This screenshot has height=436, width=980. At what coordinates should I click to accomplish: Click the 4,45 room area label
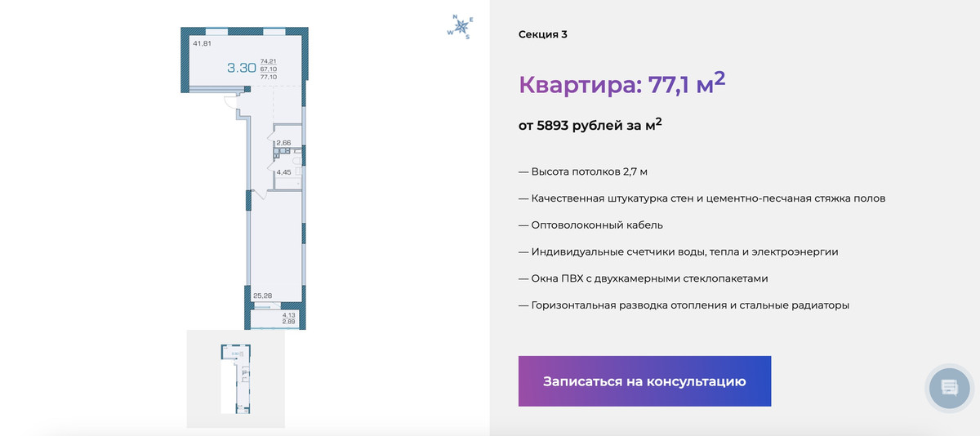coord(283,172)
